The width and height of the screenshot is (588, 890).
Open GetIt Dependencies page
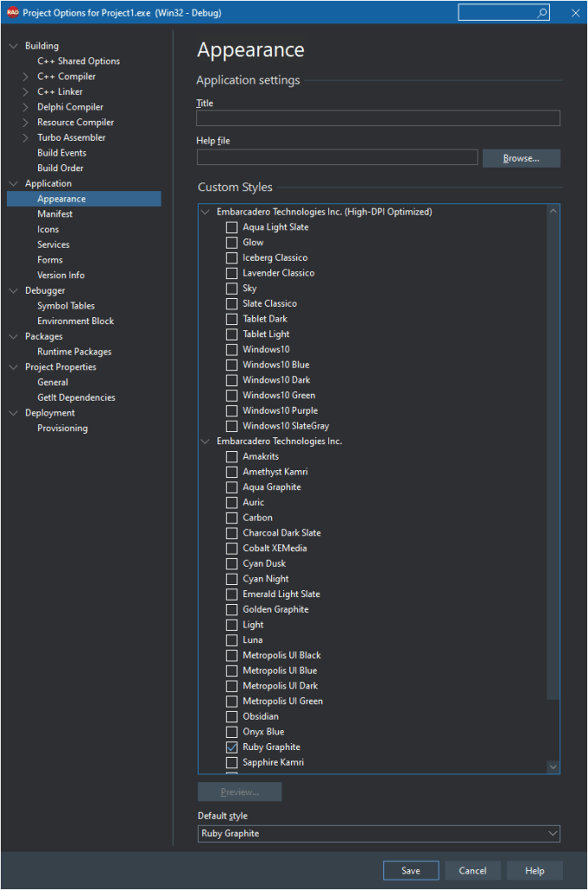tap(76, 398)
